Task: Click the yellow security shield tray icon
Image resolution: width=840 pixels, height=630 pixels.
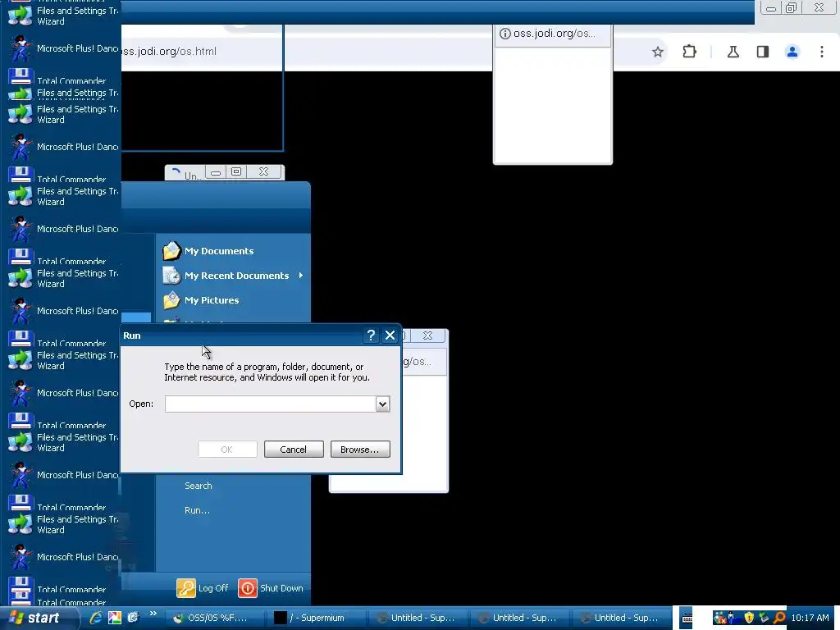Action: coord(749,619)
